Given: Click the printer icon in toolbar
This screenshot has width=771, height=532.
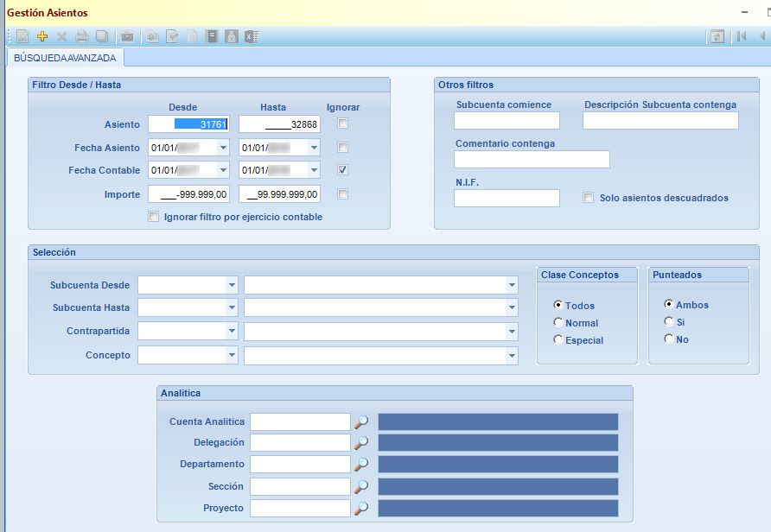Looking at the screenshot, I should (x=81, y=36).
